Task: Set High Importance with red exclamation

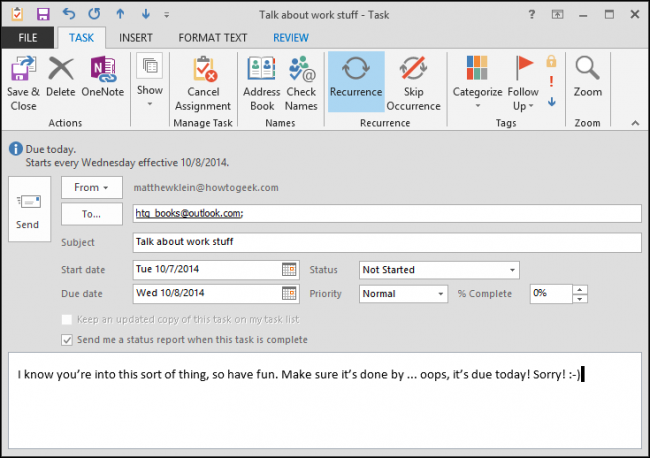Action: click(551, 81)
